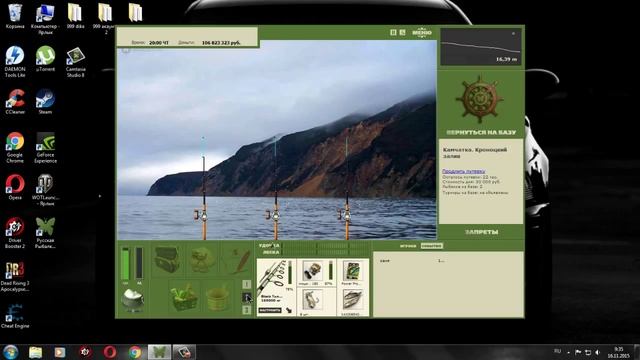This screenshot has width=640, height=360.
Task: Click the Opera icon in the taskbar
Action: (109, 352)
